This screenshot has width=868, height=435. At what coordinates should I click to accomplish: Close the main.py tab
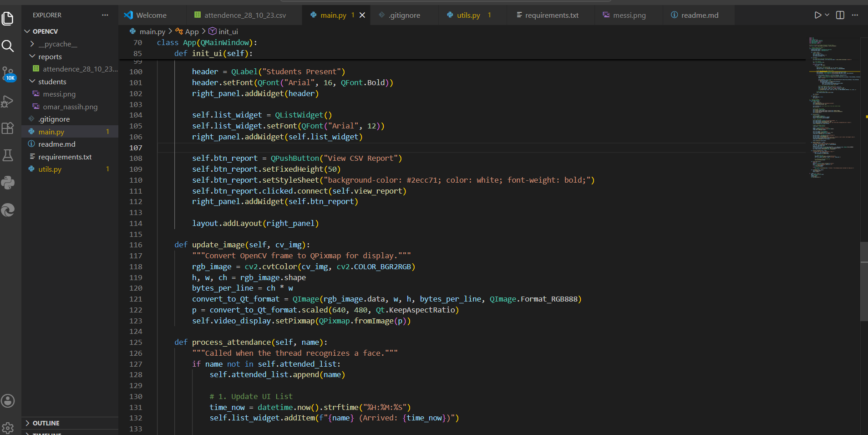pyautogui.click(x=362, y=15)
